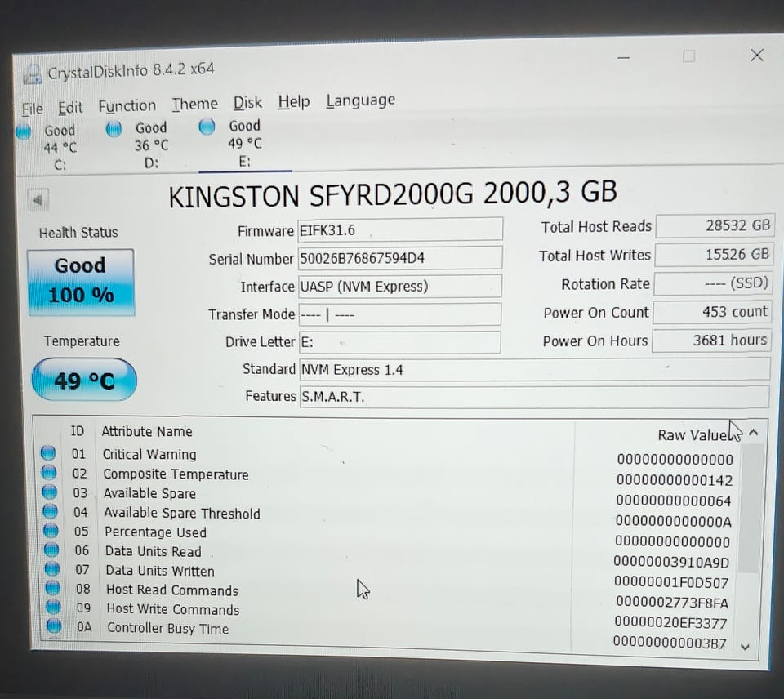Image resolution: width=784 pixels, height=699 pixels.
Task: Click the Transfer Mode field
Action: pyautogui.click(x=400, y=314)
